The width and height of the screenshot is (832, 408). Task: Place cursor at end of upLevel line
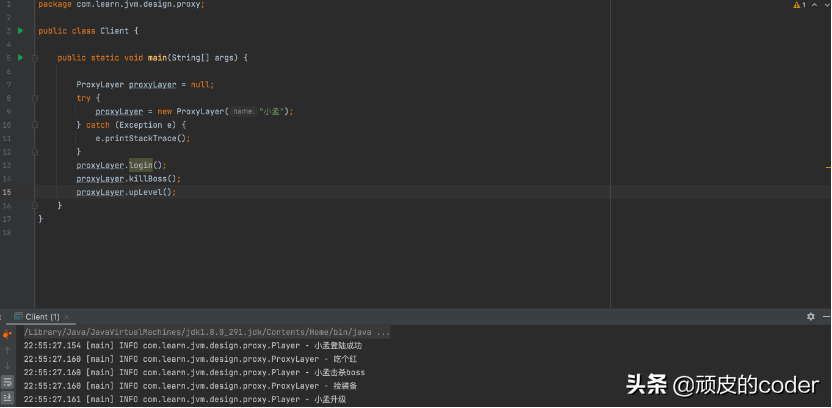[x=176, y=192]
